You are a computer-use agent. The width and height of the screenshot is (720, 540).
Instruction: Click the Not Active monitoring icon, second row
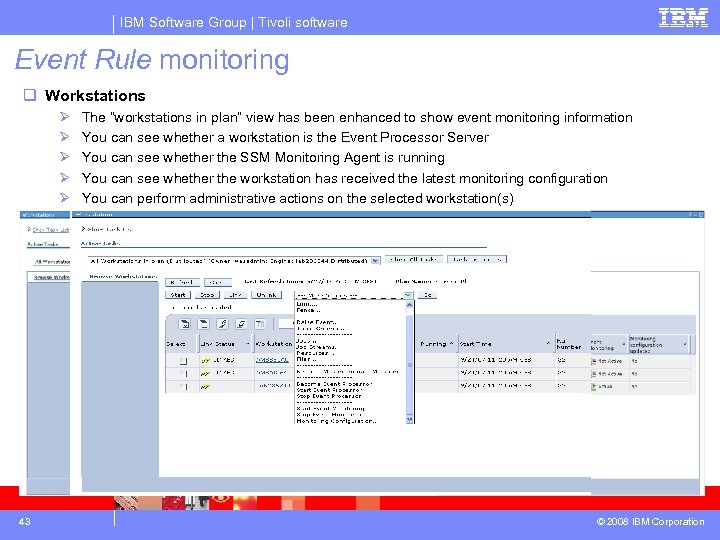click(x=594, y=373)
